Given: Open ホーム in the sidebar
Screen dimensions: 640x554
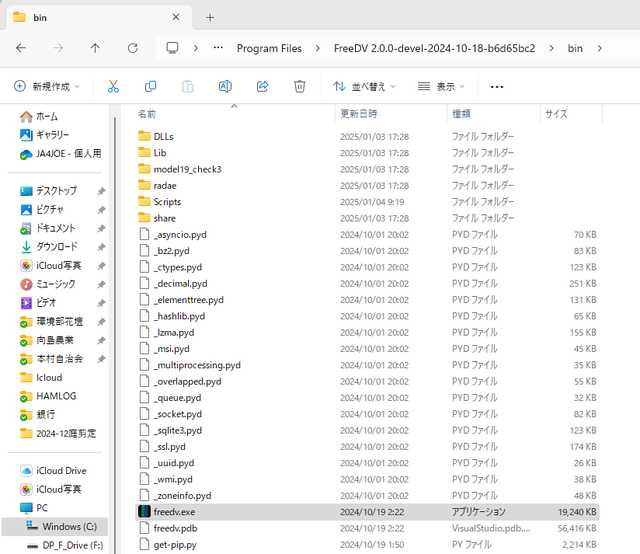Looking at the screenshot, I should 40,117.
